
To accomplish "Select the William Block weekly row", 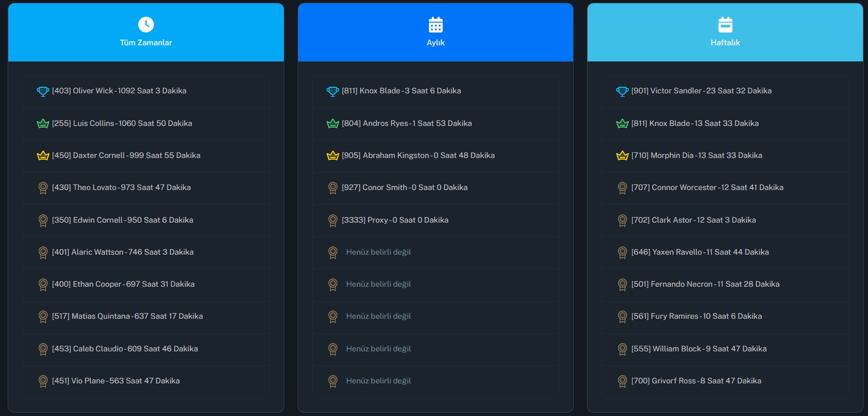I will [699, 349].
